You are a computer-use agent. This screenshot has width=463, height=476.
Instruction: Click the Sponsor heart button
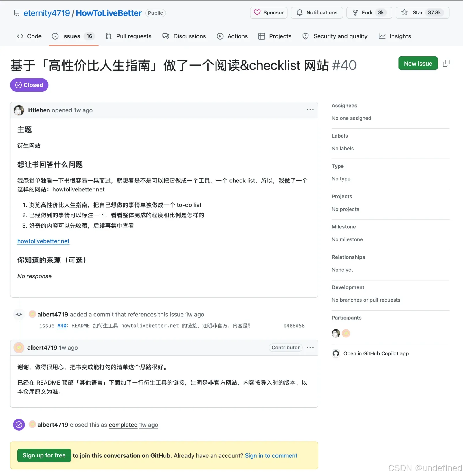pyautogui.click(x=269, y=13)
